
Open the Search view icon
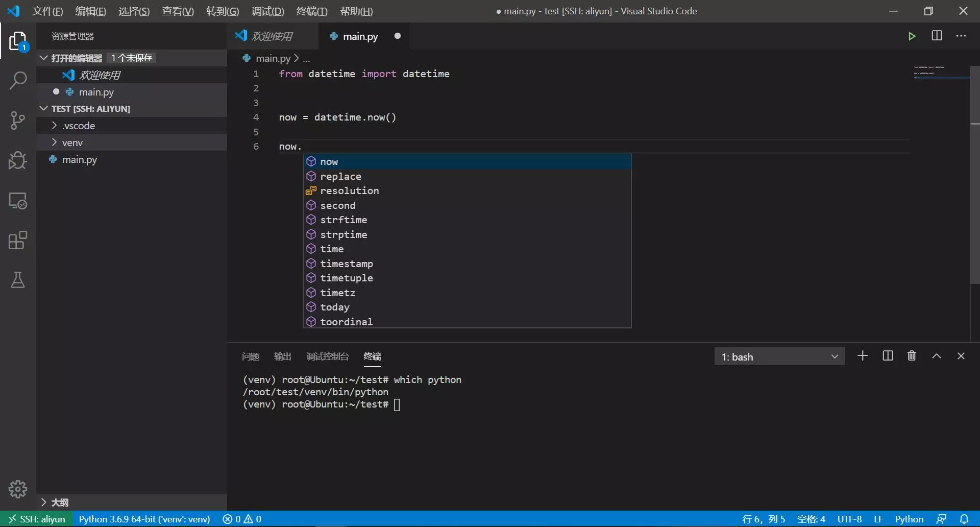pos(18,80)
